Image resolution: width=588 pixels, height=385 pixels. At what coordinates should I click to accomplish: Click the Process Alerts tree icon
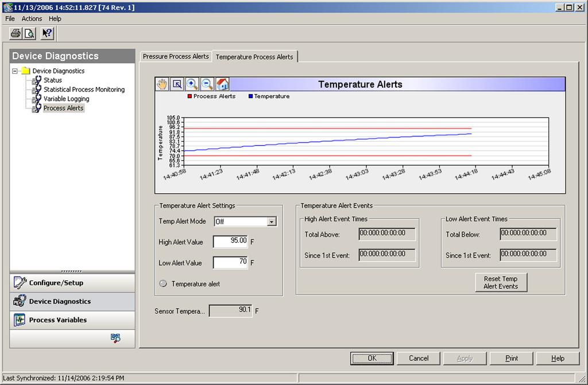(37, 108)
